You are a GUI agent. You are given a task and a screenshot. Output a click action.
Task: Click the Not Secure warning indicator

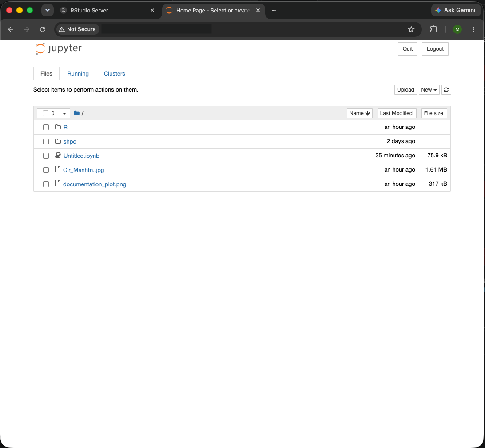pyautogui.click(x=77, y=29)
